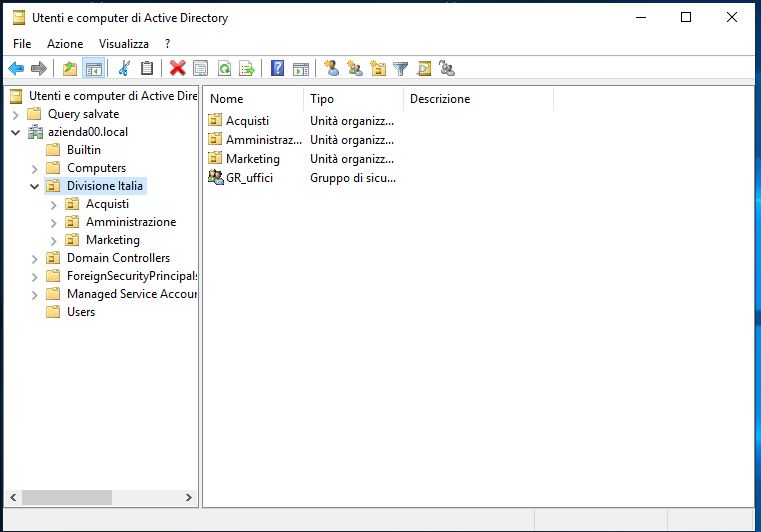Create new group via toolbar icon
The width and height of the screenshot is (761, 532).
[x=355, y=68]
